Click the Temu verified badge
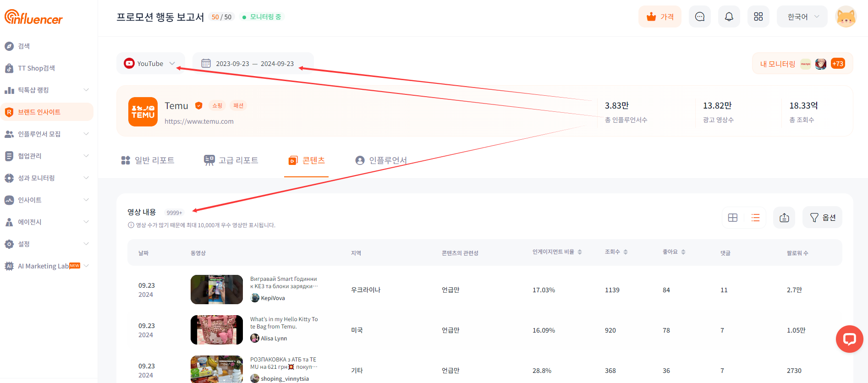Viewport: 868px width, 383px height. coord(199,105)
